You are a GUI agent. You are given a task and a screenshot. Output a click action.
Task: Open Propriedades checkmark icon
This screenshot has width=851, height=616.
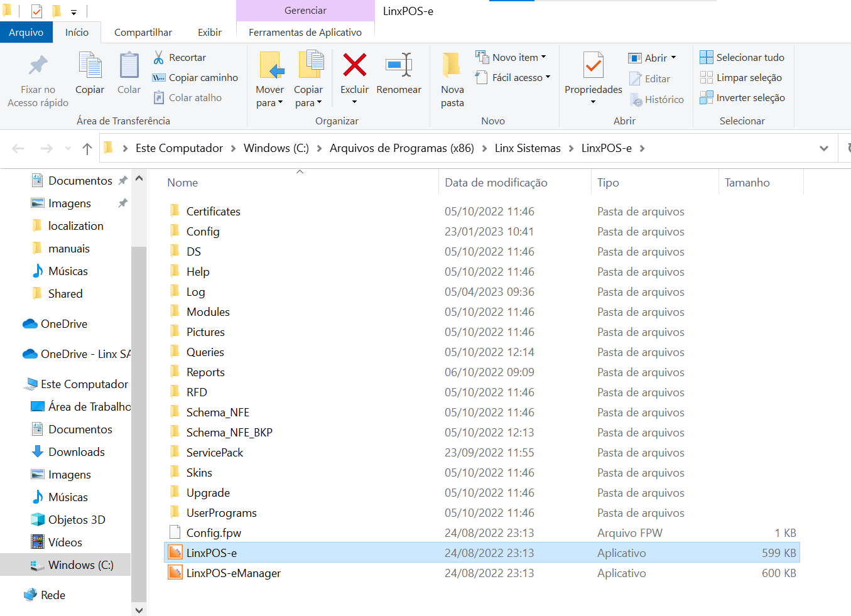[x=594, y=65]
